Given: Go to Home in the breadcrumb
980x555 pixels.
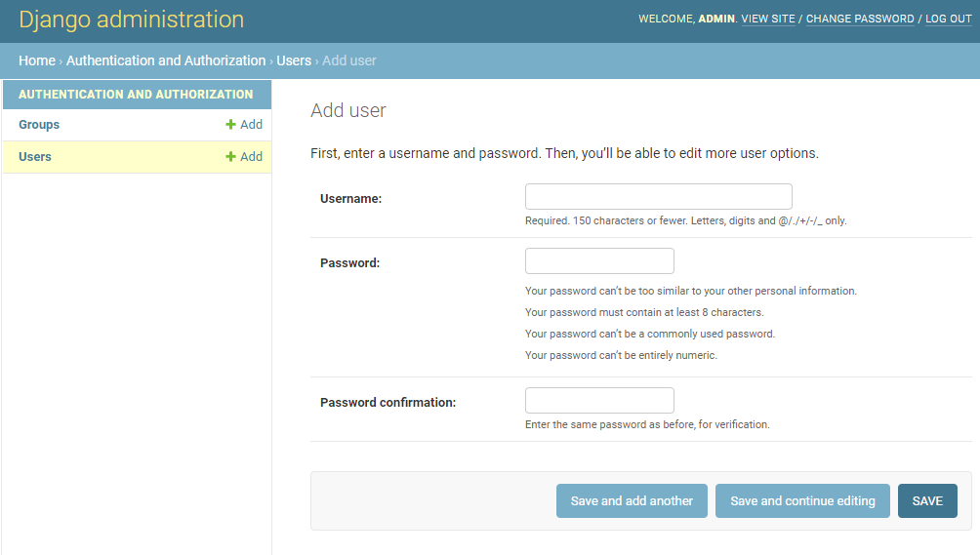Looking at the screenshot, I should click(37, 60).
